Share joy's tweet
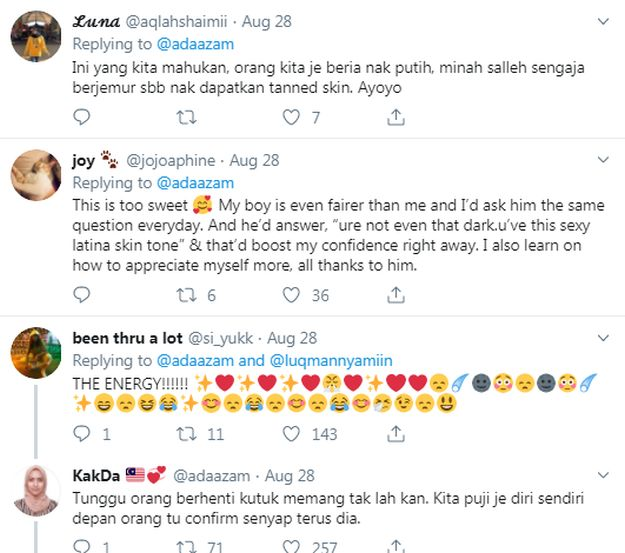Image resolution: width=625 pixels, height=553 pixels. (396, 295)
